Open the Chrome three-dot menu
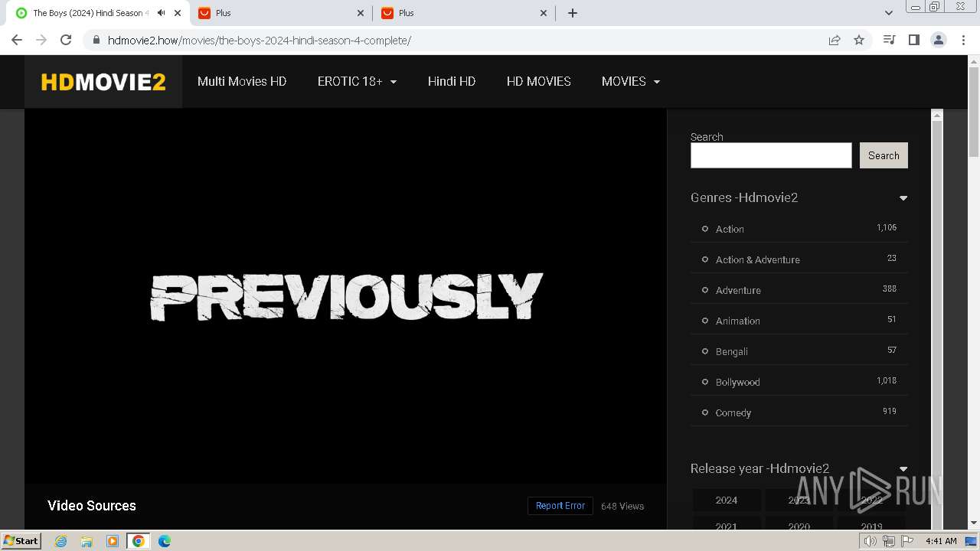This screenshot has height=551, width=980. [x=963, y=40]
